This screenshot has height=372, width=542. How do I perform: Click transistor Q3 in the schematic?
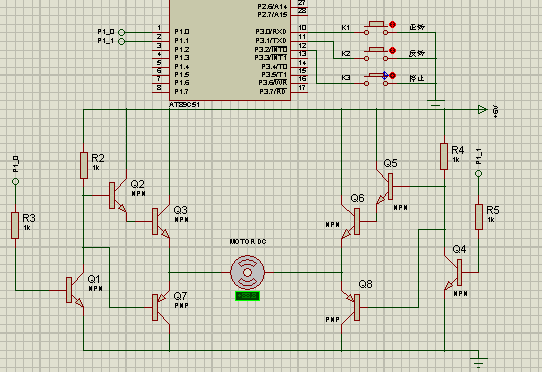tap(161, 221)
